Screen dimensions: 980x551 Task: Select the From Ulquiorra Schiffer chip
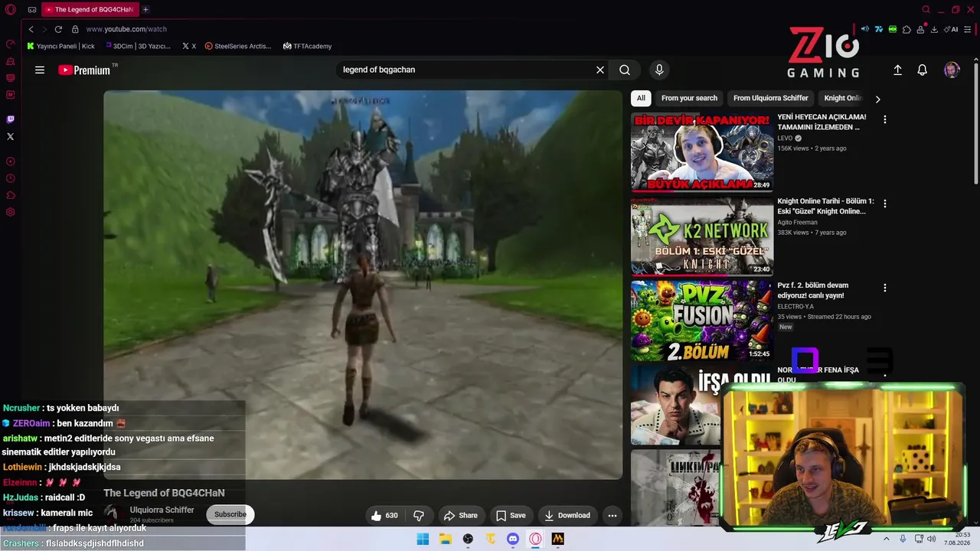coord(771,98)
